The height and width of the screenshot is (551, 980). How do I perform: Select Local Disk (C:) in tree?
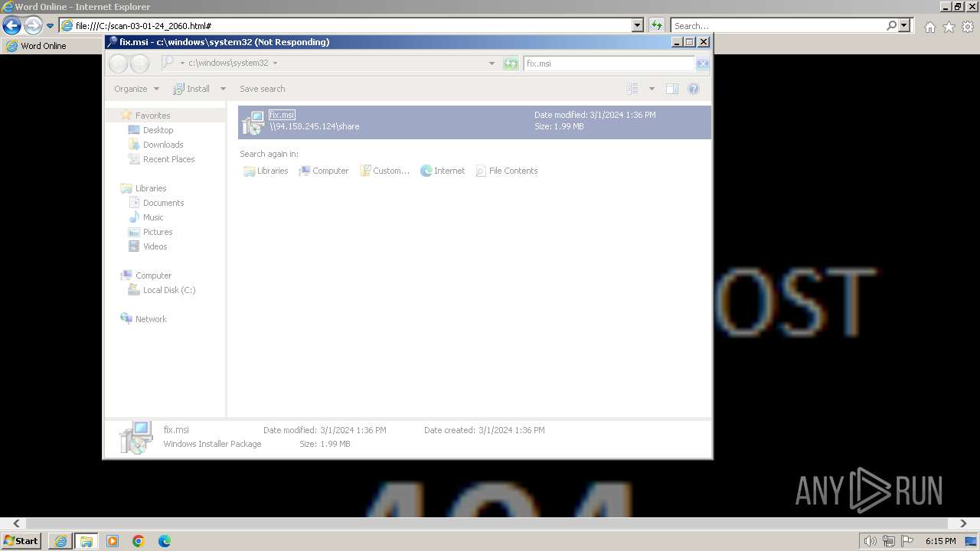click(168, 290)
